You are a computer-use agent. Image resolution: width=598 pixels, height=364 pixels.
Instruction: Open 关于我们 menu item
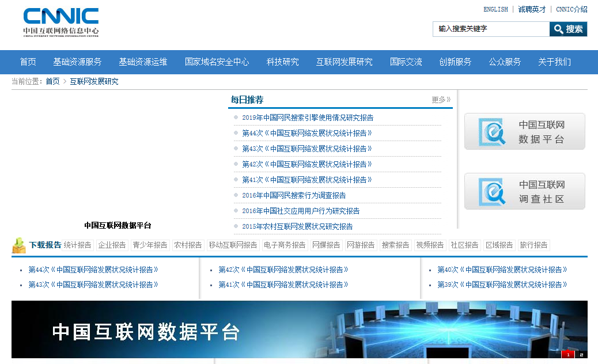[554, 62]
